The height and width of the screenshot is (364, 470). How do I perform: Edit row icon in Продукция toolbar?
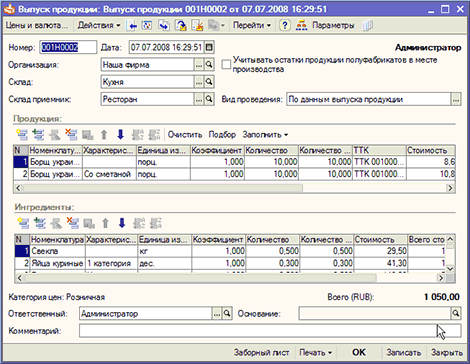(54, 135)
